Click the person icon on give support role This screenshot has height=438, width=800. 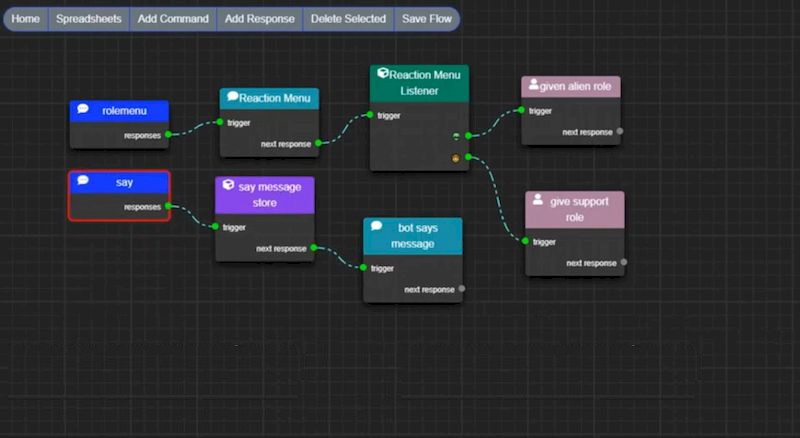pyautogui.click(x=538, y=200)
